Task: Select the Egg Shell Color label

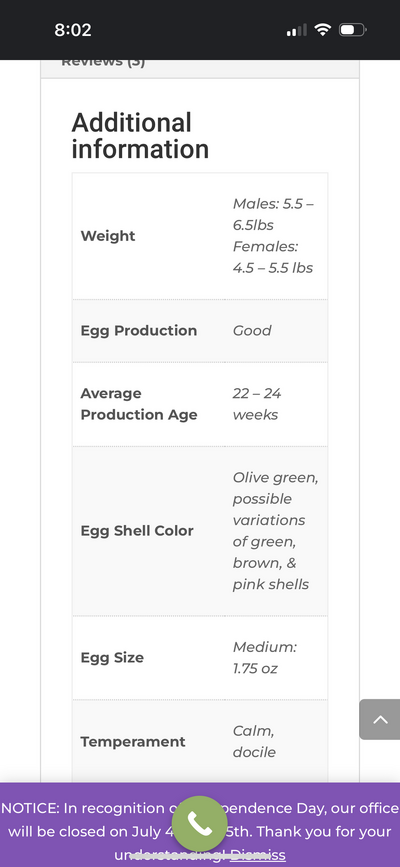Action: [x=137, y=531]
